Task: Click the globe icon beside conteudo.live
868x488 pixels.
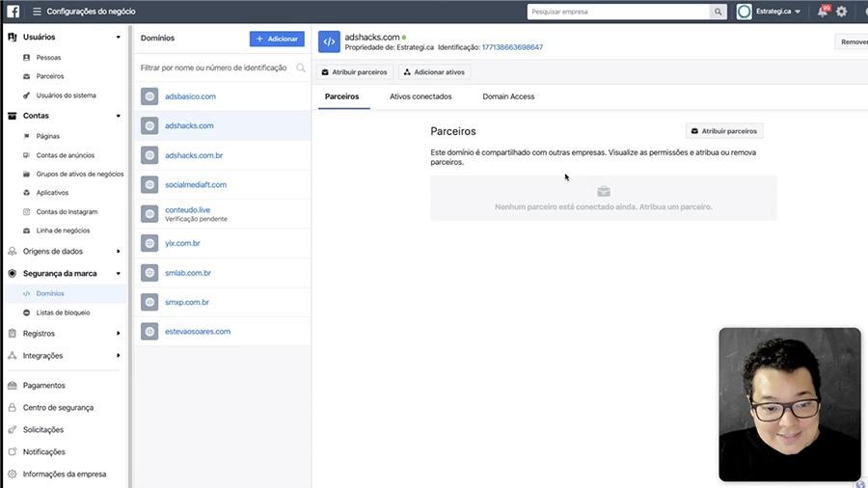Action: click(x=149, y=214)
